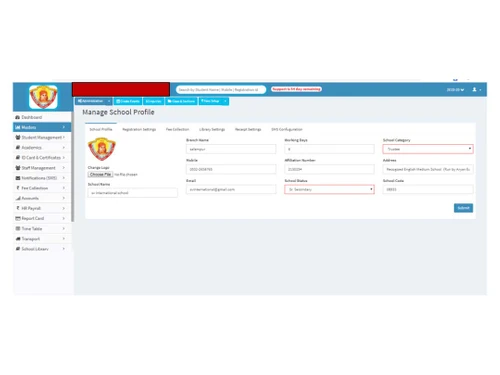Click the Branch Name field
The image size is (500, 375).
click(x=231, y=149)
